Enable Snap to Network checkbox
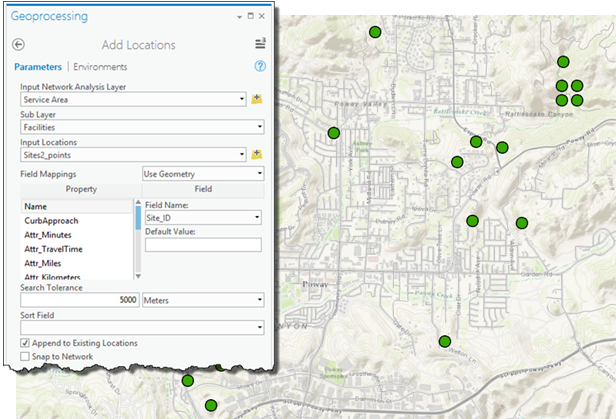The width and height of the screenshot is (616, 419). point(25,356)
